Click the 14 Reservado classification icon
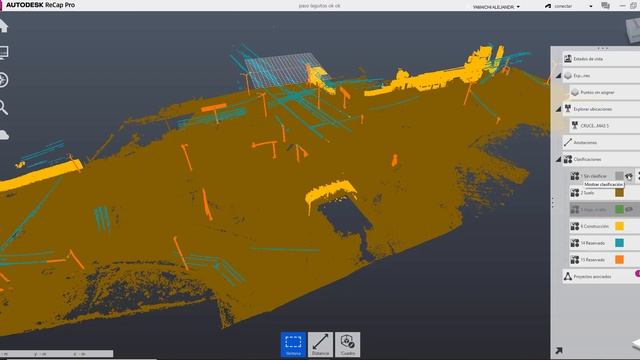Screen dimensions: 640x360 [x=575, y=243]
